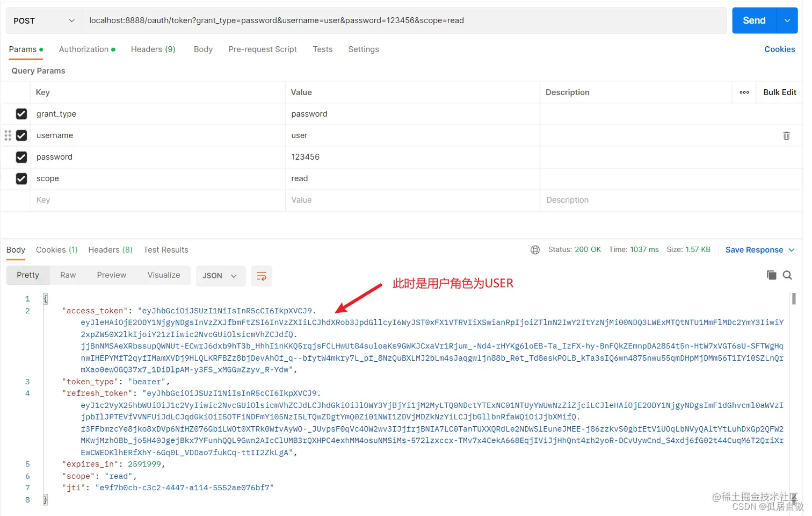The height and width of the screenshot is (516, 812).
Task: Click the value cell 'password'
Action: pyautogui.click(x=412, y=114)
